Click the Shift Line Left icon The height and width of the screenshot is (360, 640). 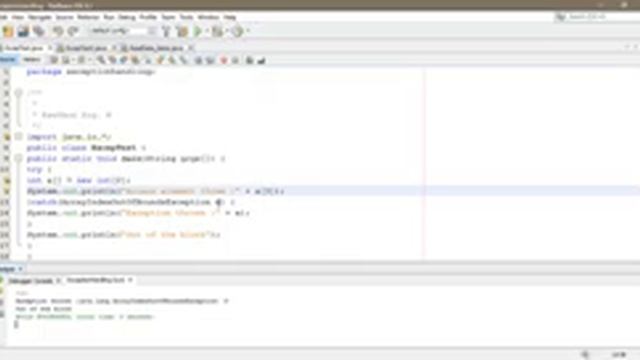point(198,60)
